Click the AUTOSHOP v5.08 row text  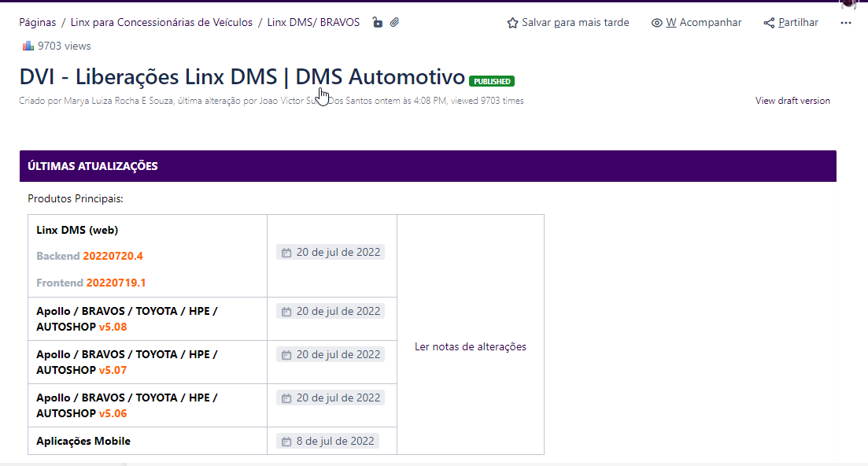(x=127, y=319)
